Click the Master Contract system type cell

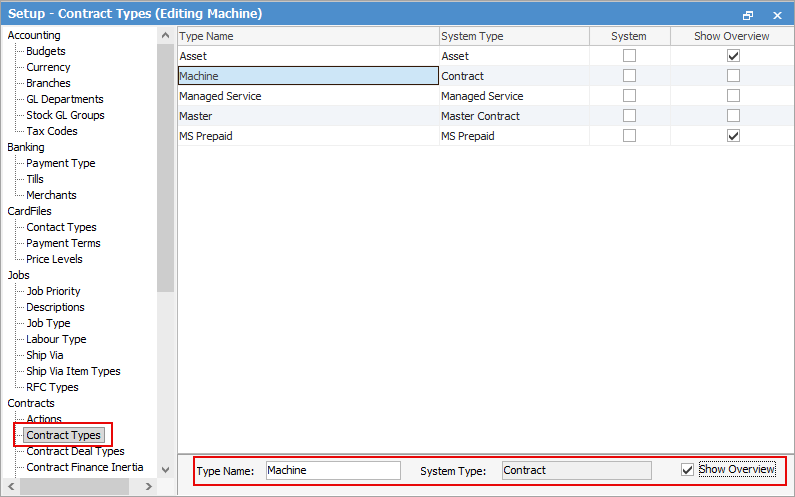pos(514,116)
